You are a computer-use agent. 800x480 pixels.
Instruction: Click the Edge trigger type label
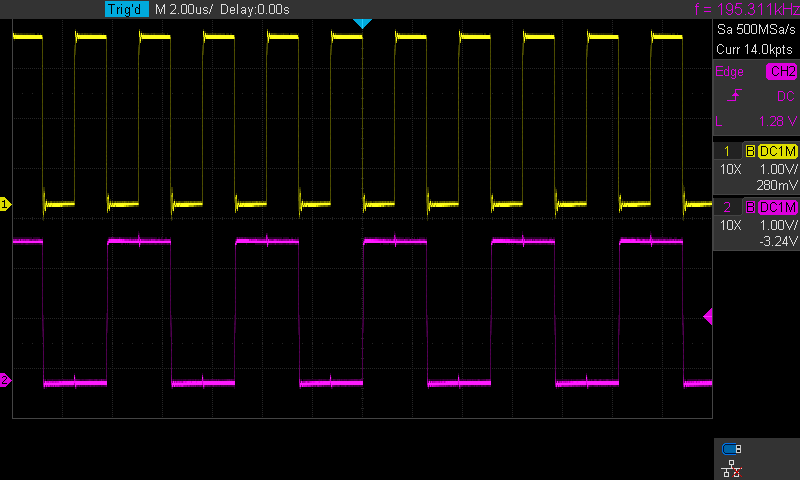pyautogui.click(x=730, y=72)
